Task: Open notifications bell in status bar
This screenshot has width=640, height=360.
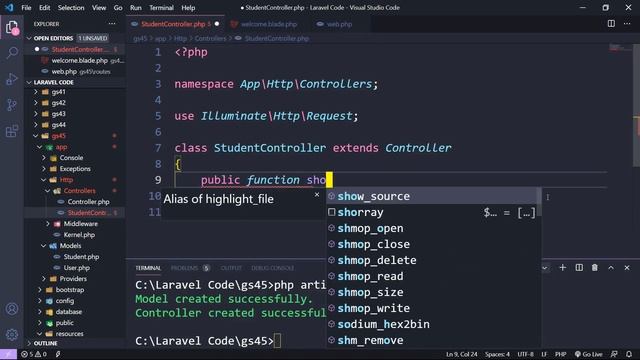Action: coord(629,354)
